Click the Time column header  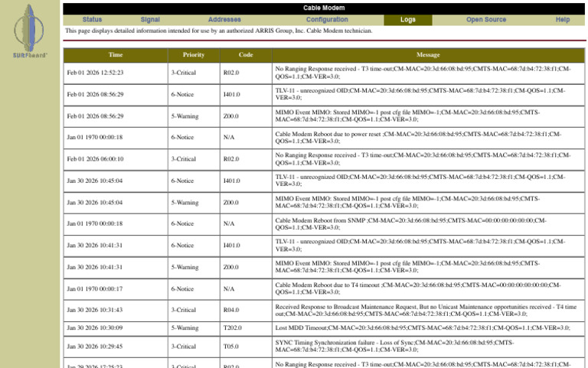(116, 55)
